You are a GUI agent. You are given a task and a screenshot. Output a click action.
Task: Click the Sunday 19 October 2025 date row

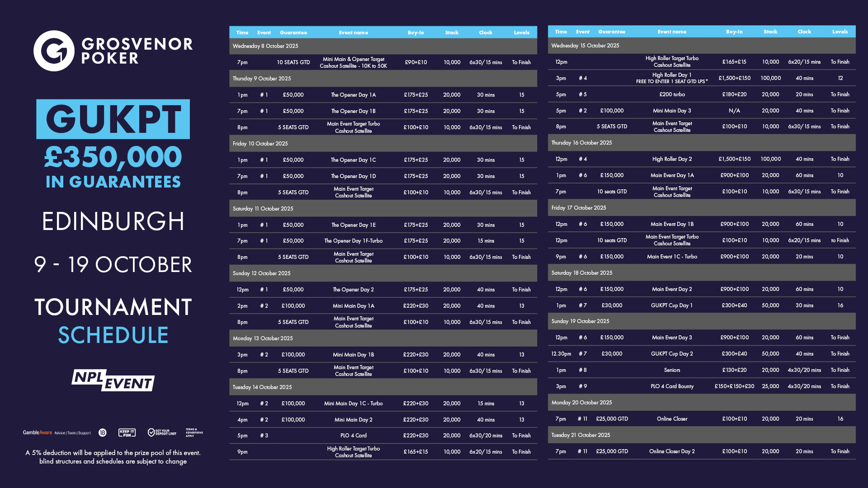coord(580,321)
